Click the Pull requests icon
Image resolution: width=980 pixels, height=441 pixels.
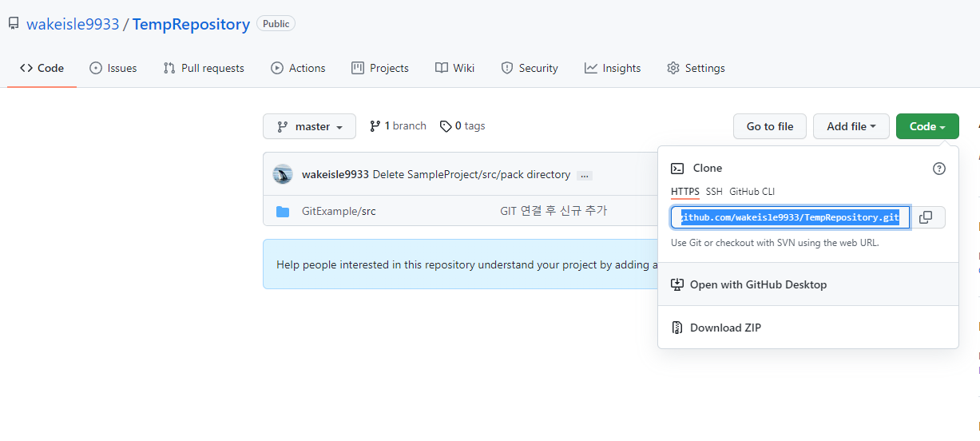pos(169,68)
